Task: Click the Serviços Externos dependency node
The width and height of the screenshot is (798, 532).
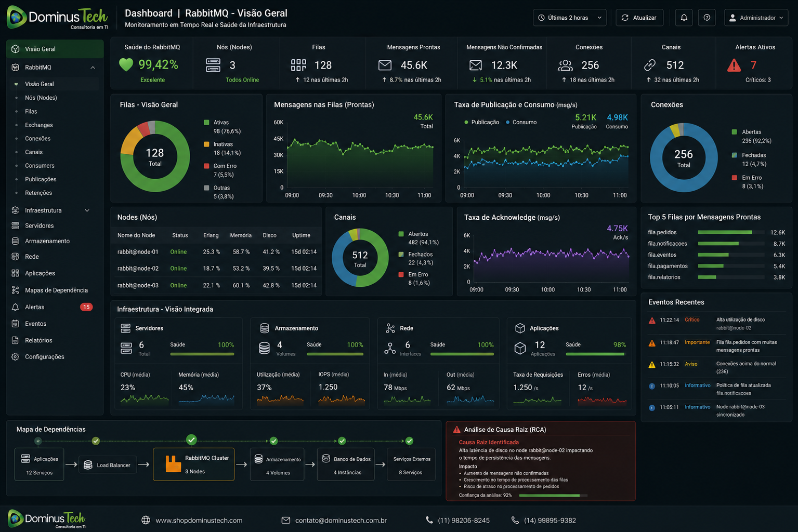Action: pos(412,464)
